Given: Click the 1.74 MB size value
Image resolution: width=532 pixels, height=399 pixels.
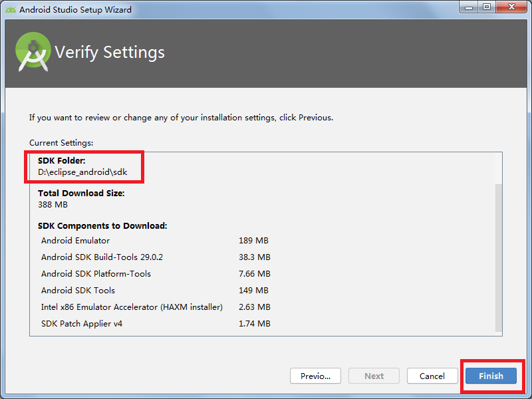Looking at the screenshot, I should pos(255,323).
